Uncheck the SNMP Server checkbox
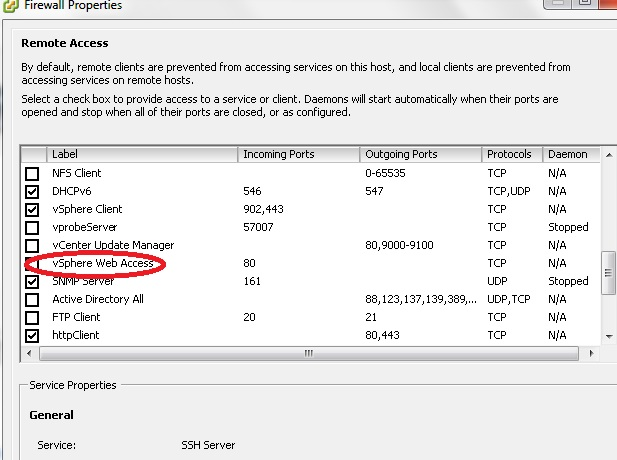This screenshot has width=617, height=460. click(33, 282)
